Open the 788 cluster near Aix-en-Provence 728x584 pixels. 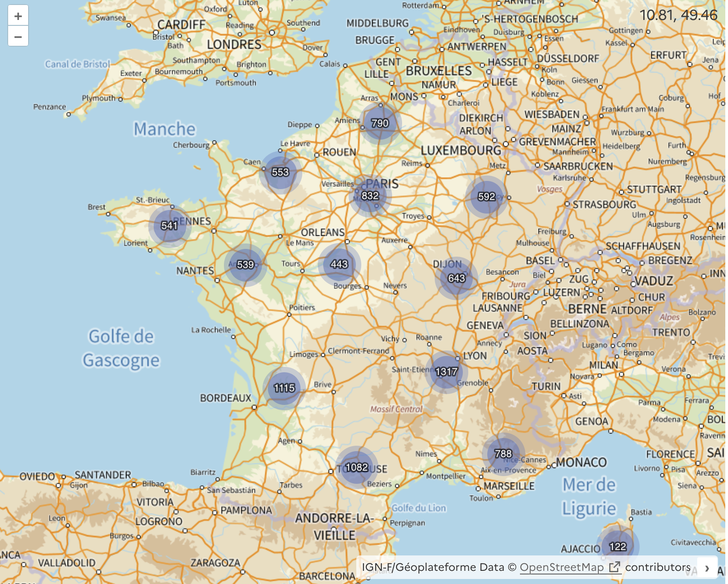[503, 453]
